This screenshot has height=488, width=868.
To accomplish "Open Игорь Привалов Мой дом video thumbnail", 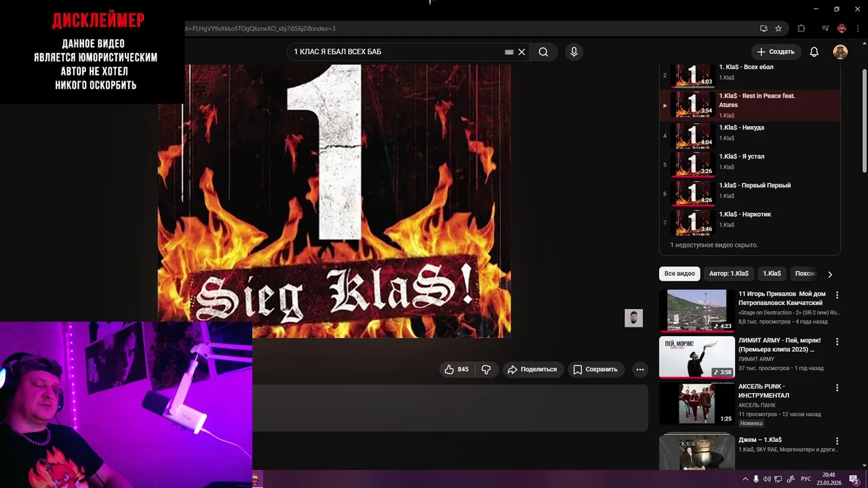I will pyautogui.click(x=696, y=310).
